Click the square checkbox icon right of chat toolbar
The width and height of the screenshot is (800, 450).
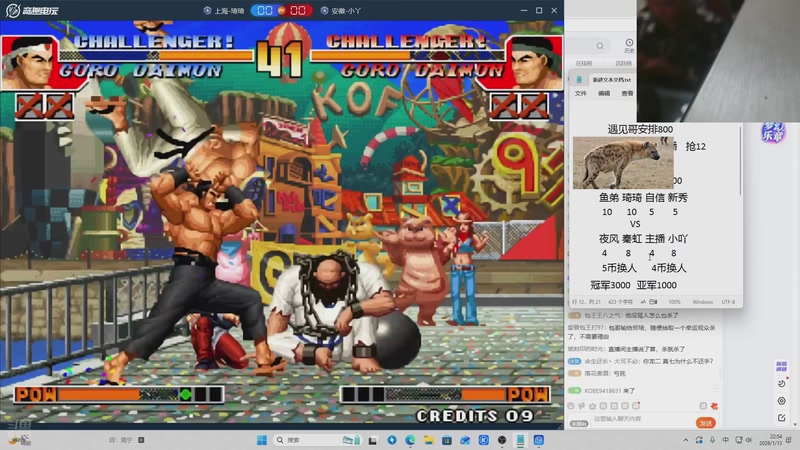tap(703, 406)
